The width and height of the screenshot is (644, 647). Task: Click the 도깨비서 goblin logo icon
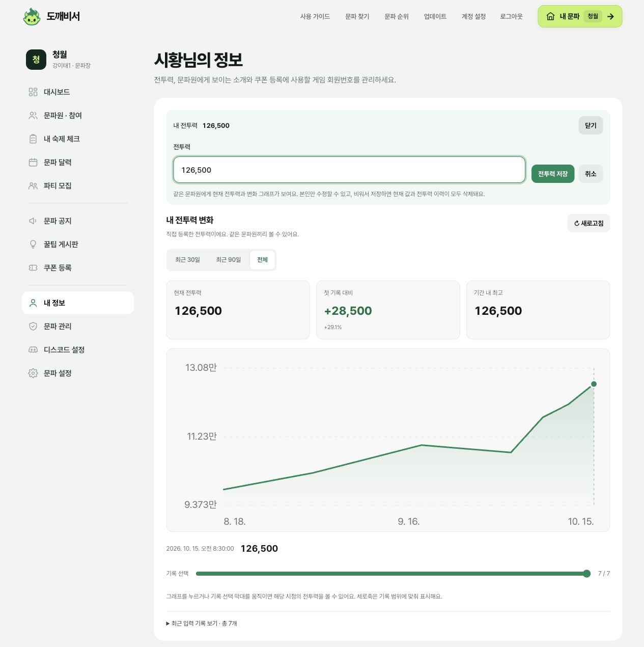pos(32,17)
